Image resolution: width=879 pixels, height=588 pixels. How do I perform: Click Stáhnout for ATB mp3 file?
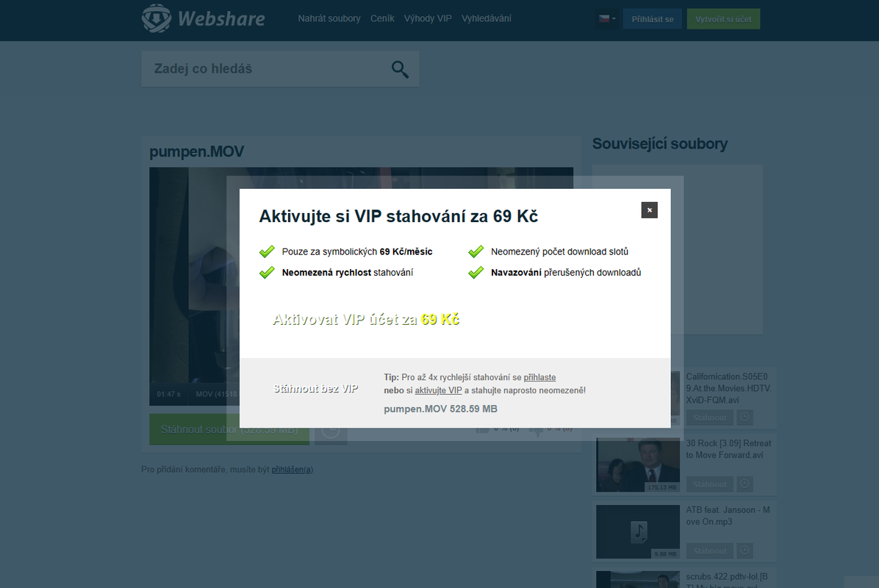709,551
